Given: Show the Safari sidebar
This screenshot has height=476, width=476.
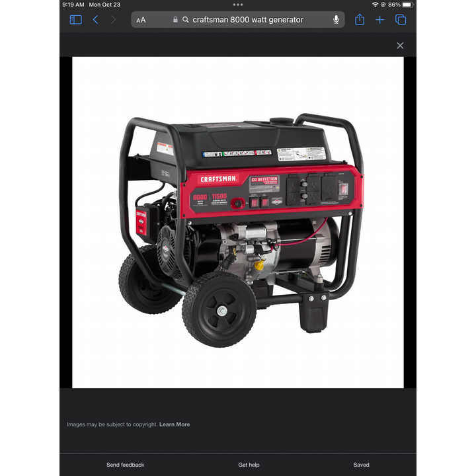Looking at the screenshot, I should pyautogui.click(x=75, y=20).
